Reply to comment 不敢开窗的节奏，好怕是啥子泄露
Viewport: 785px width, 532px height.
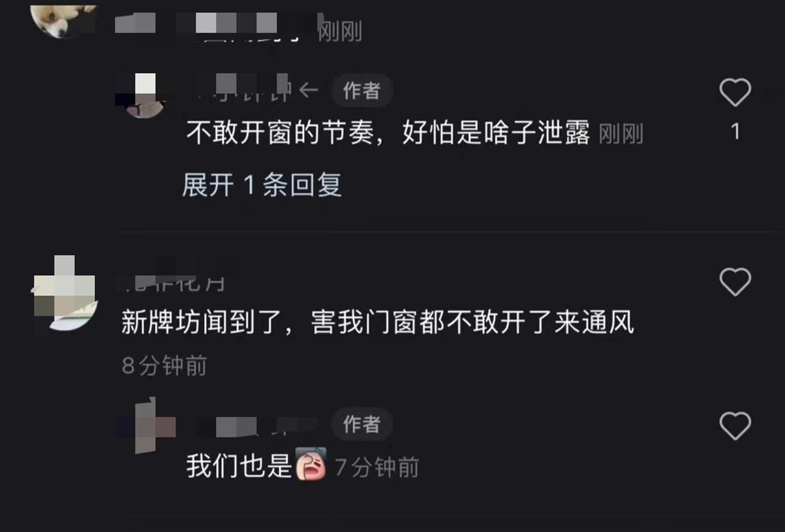click(388, 134)
